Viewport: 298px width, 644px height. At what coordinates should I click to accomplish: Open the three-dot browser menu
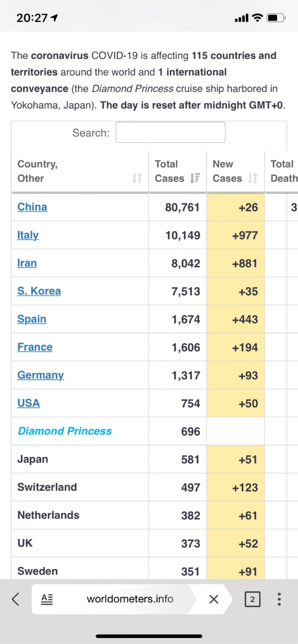coord(279,599)
